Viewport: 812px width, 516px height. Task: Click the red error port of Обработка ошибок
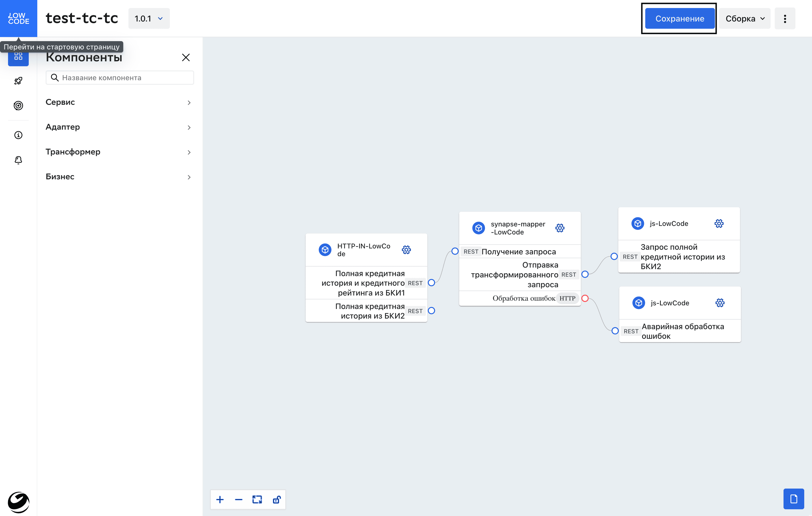click(x=585, y=298)
